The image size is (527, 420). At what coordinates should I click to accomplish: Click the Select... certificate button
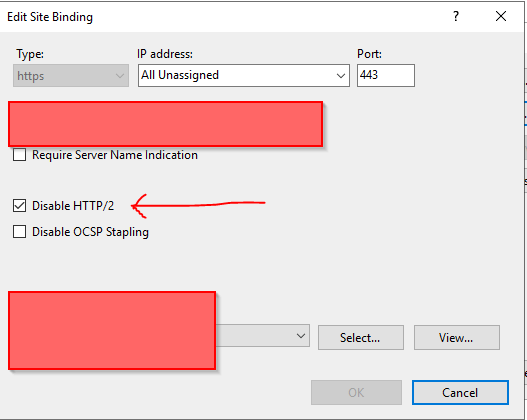click(x=361, y=337)
